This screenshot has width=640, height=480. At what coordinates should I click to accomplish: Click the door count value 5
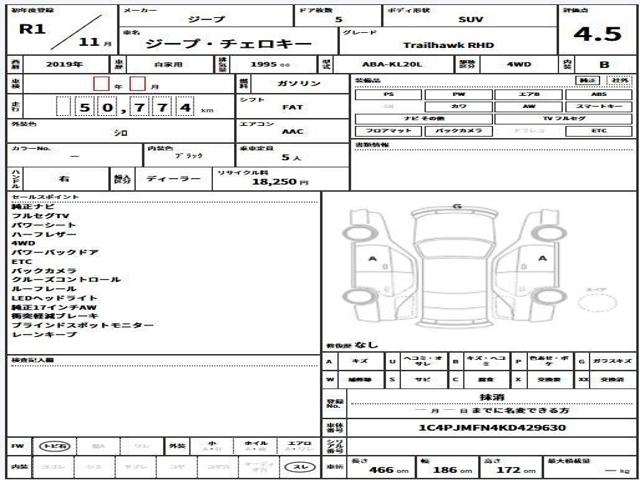coord(338,20)
